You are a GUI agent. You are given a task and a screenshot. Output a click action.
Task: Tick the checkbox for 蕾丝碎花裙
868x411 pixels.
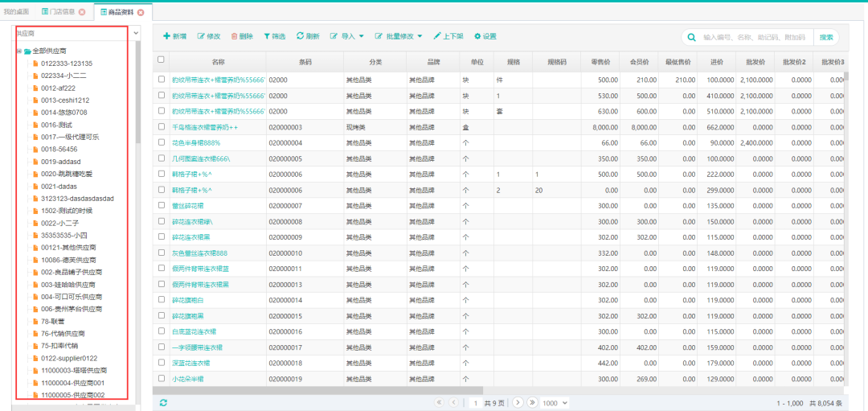coord(161,206)
